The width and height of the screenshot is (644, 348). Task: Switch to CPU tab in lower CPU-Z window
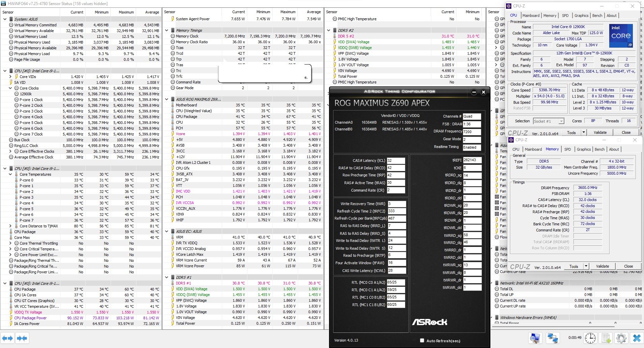click(x=516, y=149)
